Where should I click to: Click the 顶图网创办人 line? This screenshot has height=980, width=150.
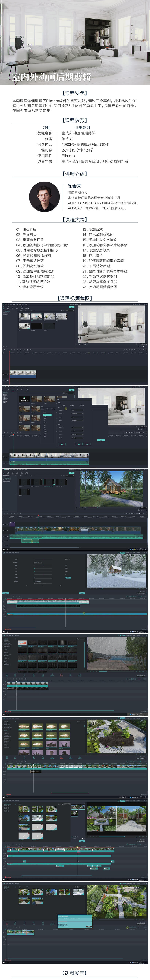78,193
